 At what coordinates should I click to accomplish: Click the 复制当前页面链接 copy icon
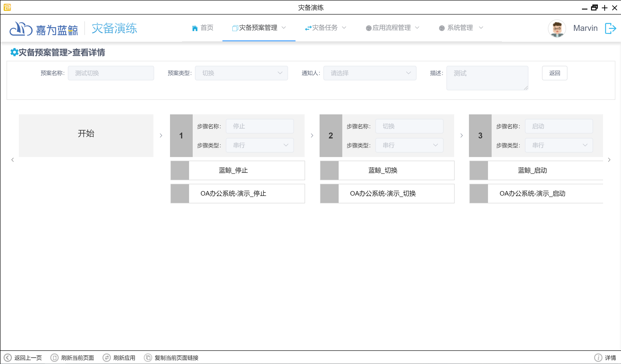click(148, 357)
